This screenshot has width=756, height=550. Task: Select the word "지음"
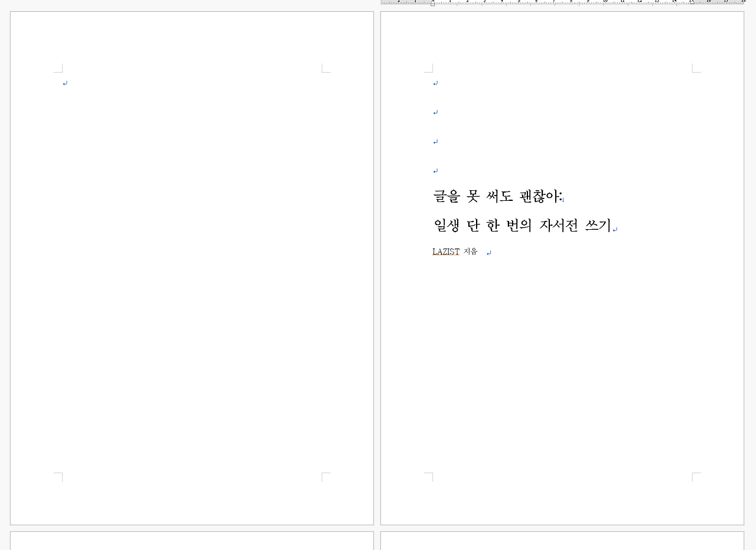pyautogui.click(x=470, y=251)
